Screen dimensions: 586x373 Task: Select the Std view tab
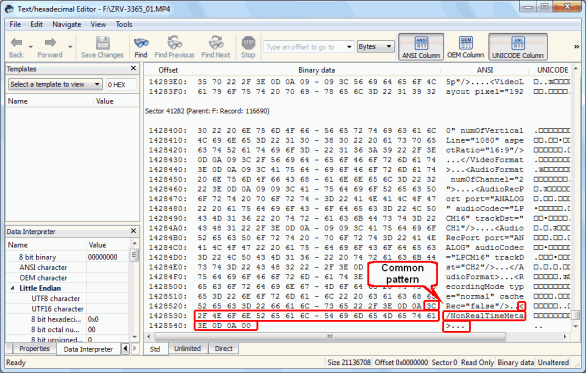(x=155, y=349)
